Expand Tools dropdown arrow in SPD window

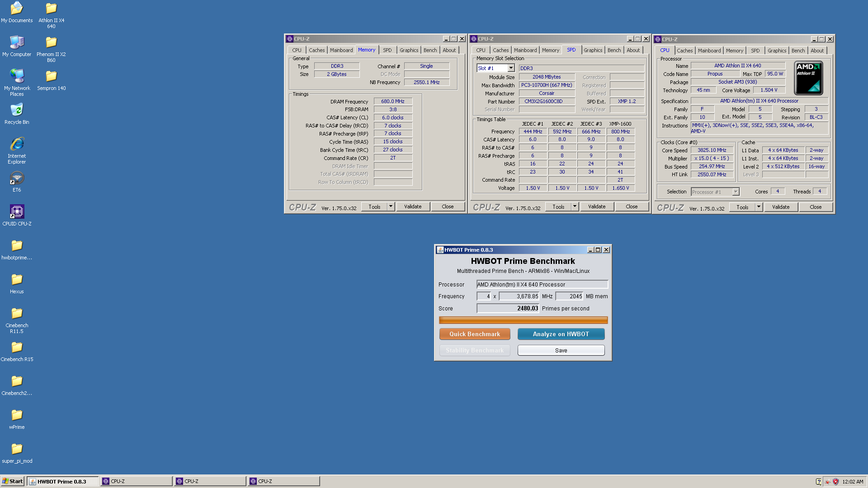575,206
